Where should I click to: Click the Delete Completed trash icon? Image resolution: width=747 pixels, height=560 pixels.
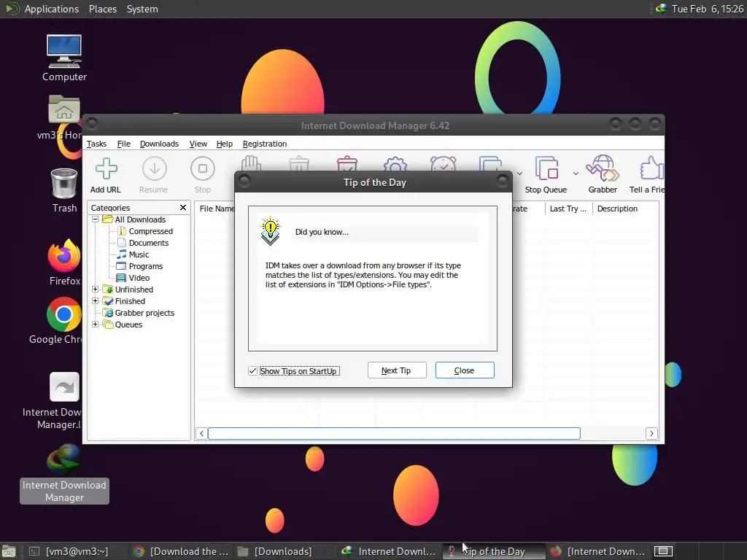coord(347,163)
